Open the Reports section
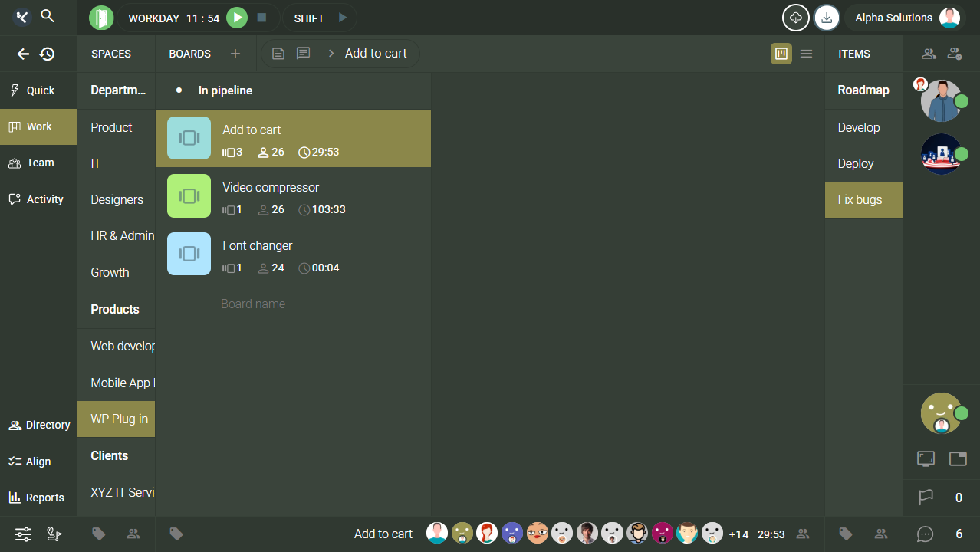 click(38, 498)
